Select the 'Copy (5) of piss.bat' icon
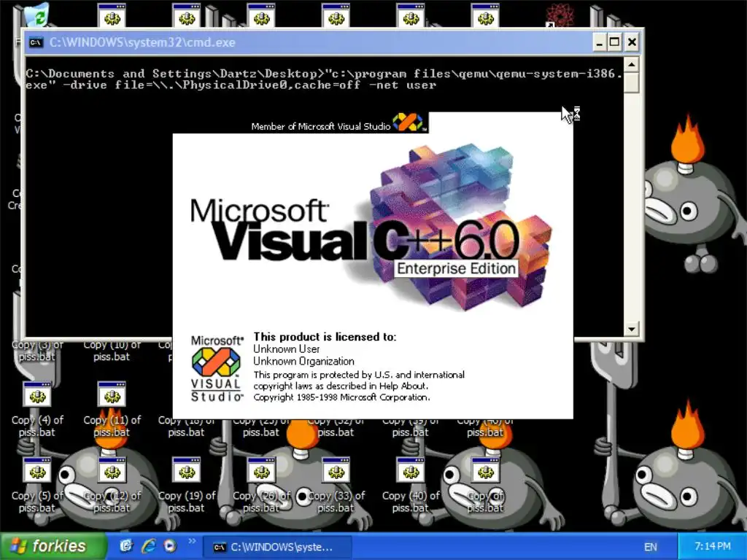This screenshot has width=747, height=560. click(x=37, y=485)
